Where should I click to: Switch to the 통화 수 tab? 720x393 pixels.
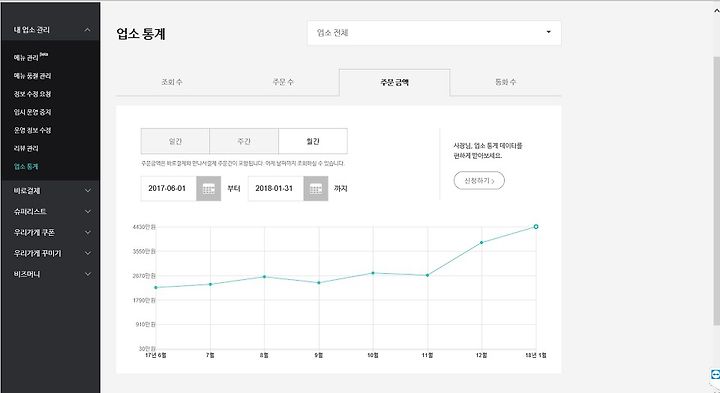[x=506, y=82]
